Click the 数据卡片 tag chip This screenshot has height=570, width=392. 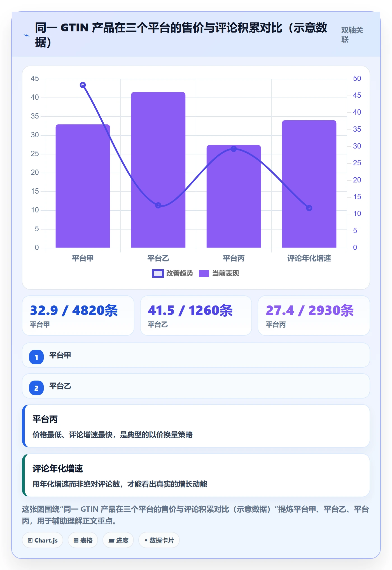(x=159, y=540)
